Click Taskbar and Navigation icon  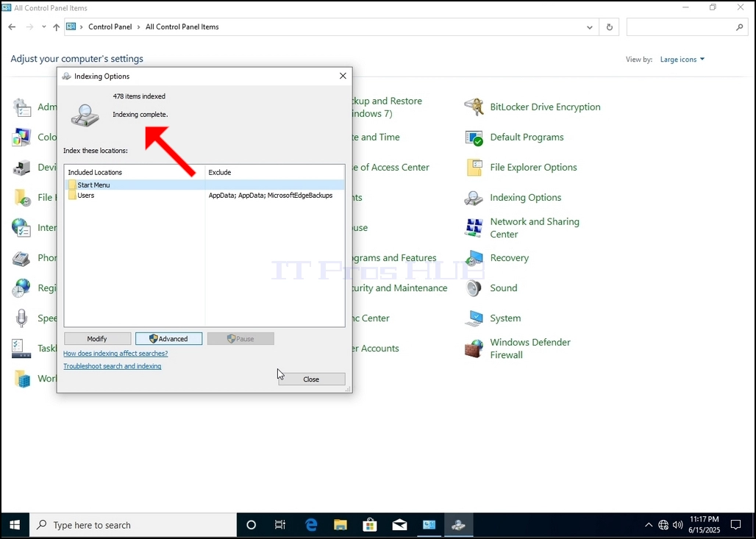pyautogui.click(x=22, y=349)
